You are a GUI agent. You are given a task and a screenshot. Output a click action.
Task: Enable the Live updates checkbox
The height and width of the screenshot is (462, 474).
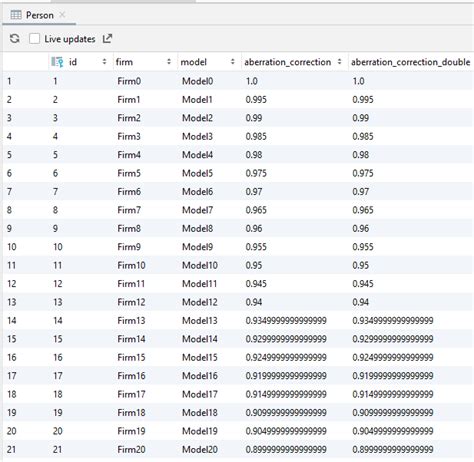coord(34,39)
